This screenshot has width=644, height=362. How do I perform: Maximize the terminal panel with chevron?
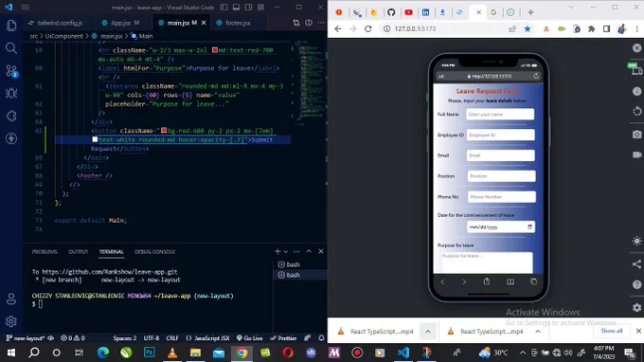pyautogui.click(x=309, y=251)
